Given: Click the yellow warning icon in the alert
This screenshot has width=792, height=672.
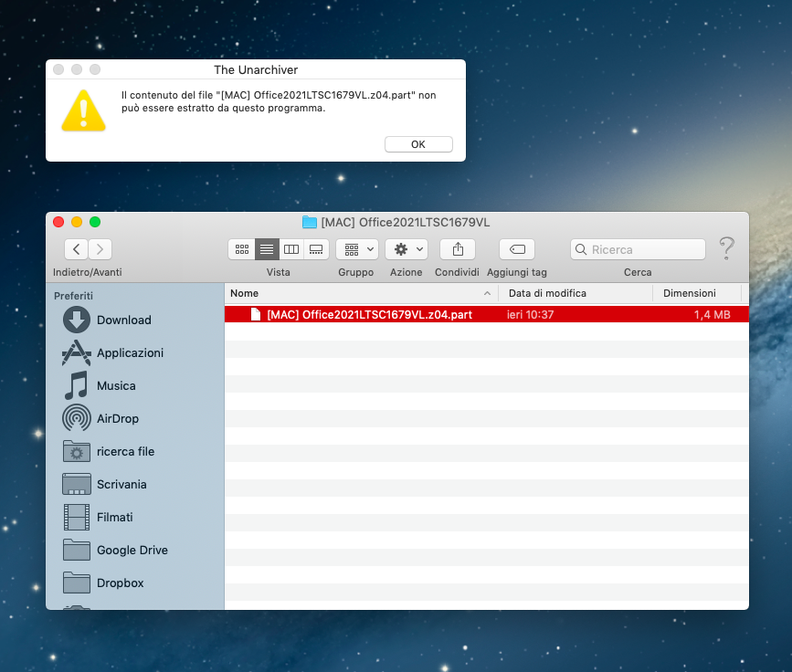Looking at the screenshot, I should click(83, 110).
